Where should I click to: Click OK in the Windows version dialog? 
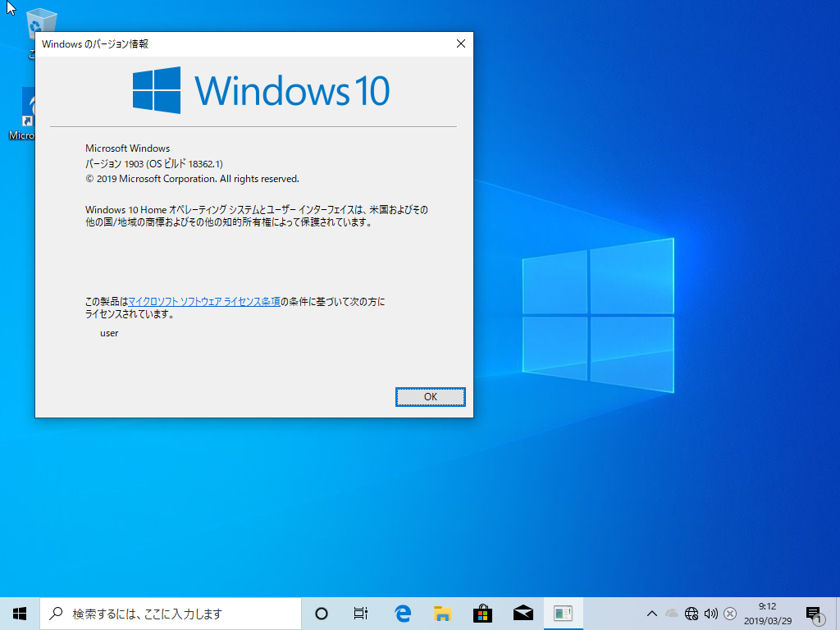(430, 397)
